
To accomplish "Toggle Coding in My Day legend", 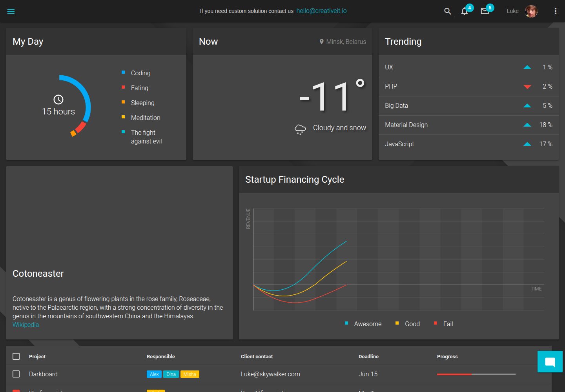I will pos(136,73).
